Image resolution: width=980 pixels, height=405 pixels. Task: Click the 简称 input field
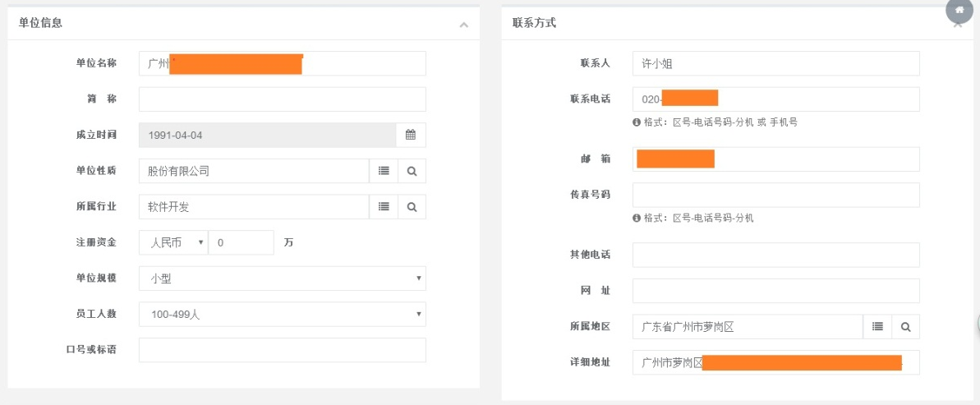[x=282, y=99]
